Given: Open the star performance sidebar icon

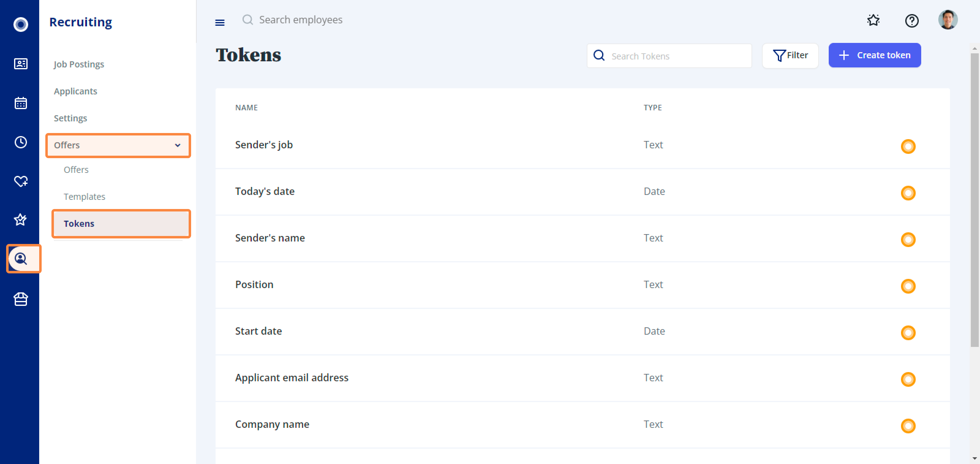Looking at the screenshot, I should (x=21, y=219).
